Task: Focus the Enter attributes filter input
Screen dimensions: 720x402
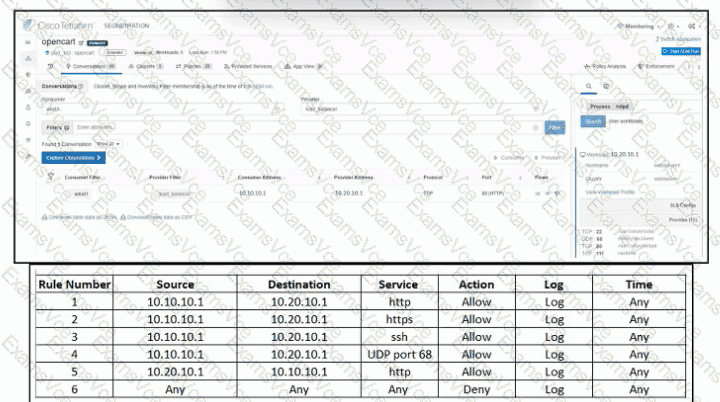Action: pos(302,127)
